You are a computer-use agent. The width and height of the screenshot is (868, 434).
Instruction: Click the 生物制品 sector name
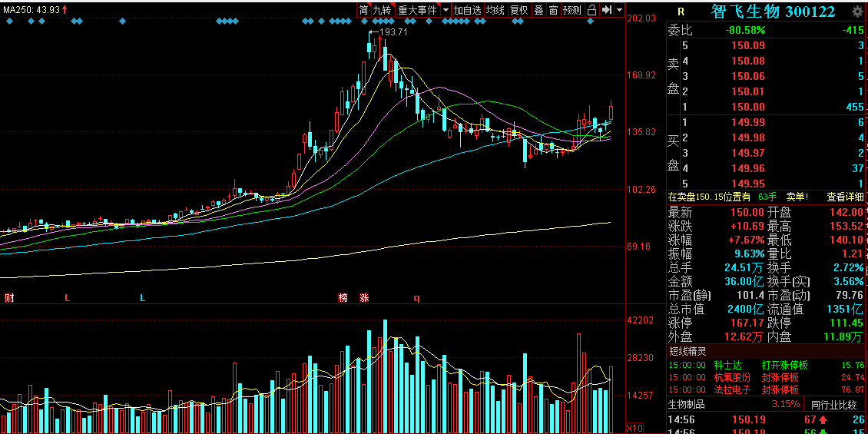[687, 404]
